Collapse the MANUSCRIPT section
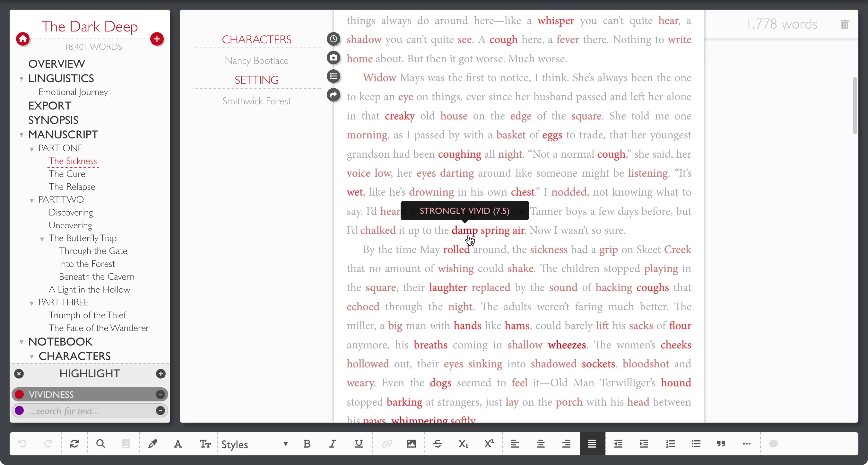 [x=21, y=134]
